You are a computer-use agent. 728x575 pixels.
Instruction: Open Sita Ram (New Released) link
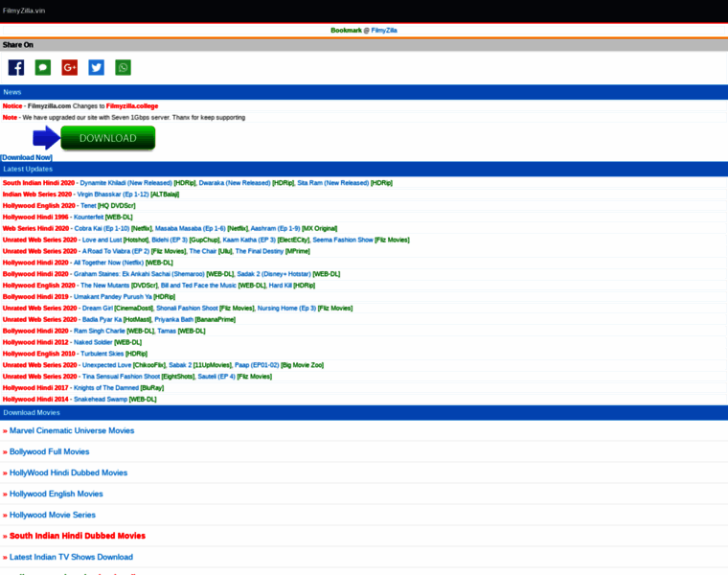[333, 183]
